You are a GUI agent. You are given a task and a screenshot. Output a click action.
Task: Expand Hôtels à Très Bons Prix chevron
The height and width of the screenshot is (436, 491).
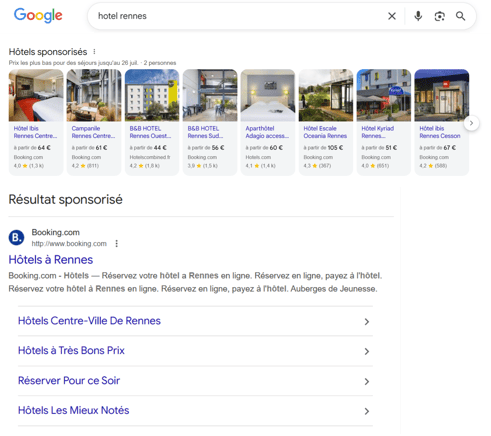coord(367,351)
